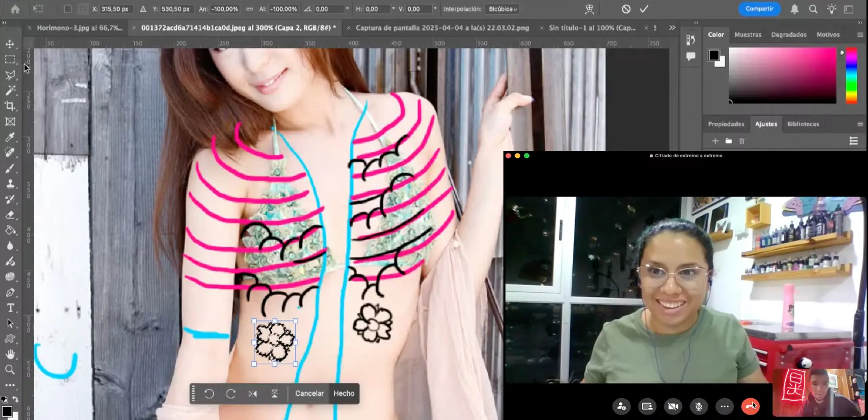
Task: Select the Eyedropper tool
Action: (x=10, y=137)
